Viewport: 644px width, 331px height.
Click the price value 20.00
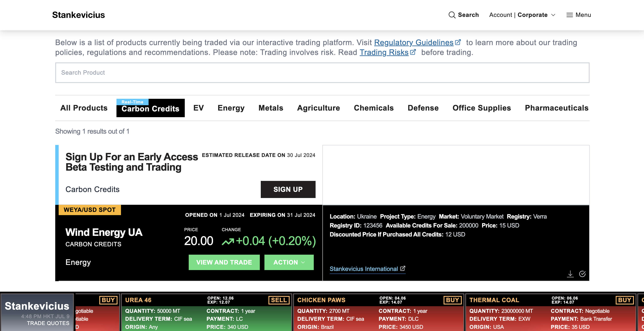click(198, 241)
